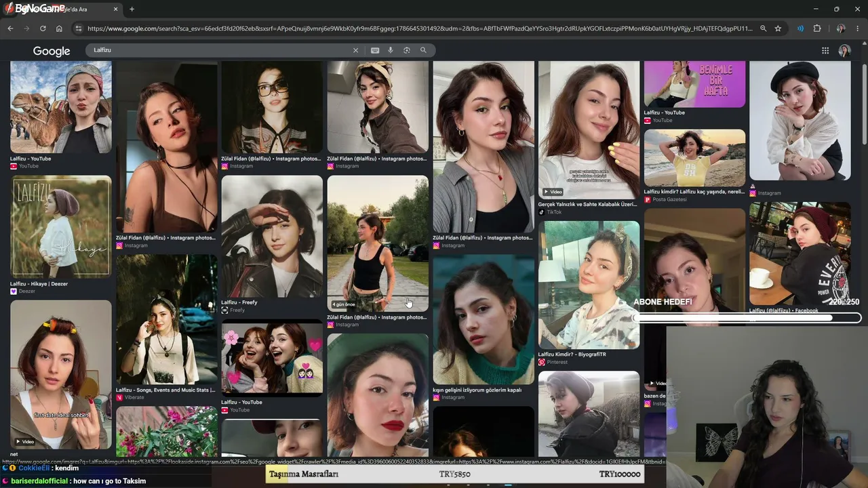Open 'Gerçek Yalnızlık ve Sahte Kalabalık' TikTok link
868x488 pixels.
[x=587, y=204]
